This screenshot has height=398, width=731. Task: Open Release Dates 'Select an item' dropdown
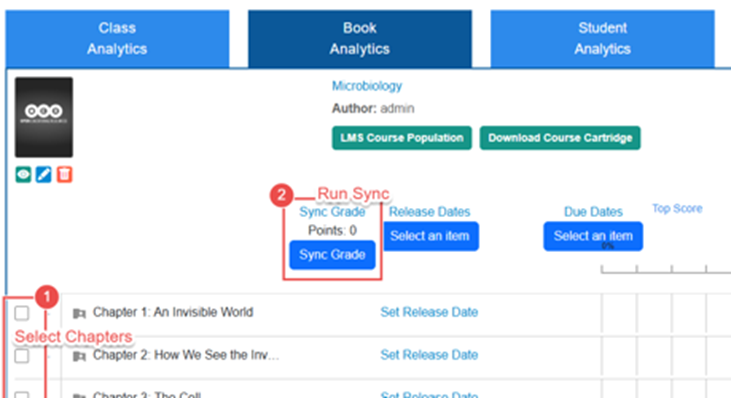[x=430, y=236]
